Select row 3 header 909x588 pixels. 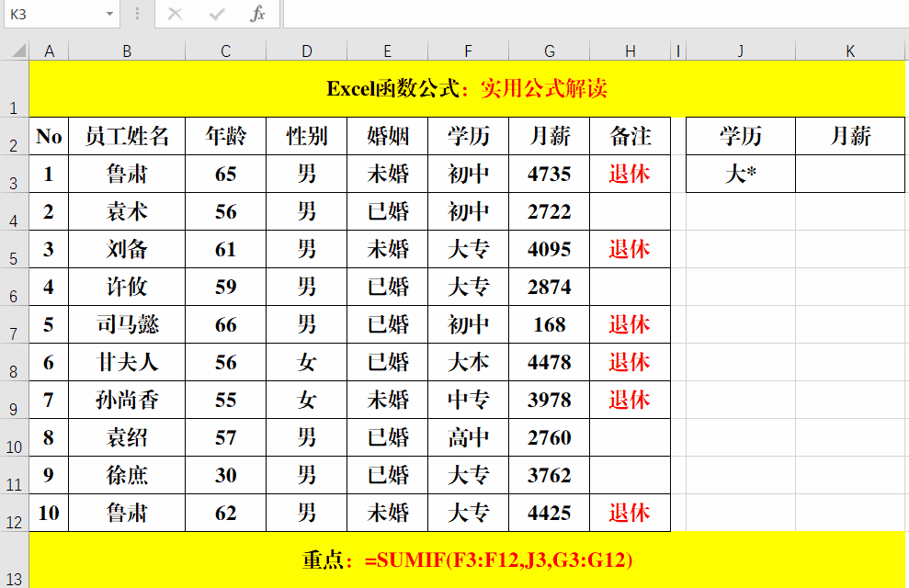pyautogui.click(x=14, y=174)
